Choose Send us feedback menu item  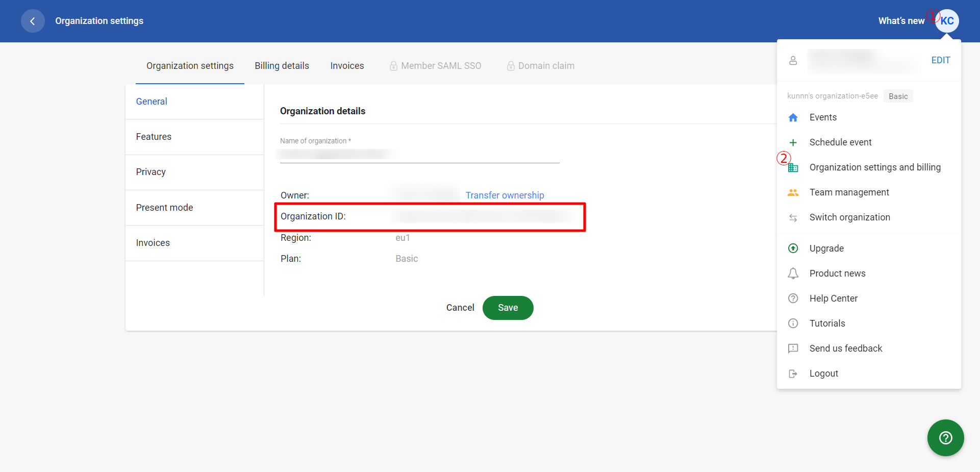[869, 349]
